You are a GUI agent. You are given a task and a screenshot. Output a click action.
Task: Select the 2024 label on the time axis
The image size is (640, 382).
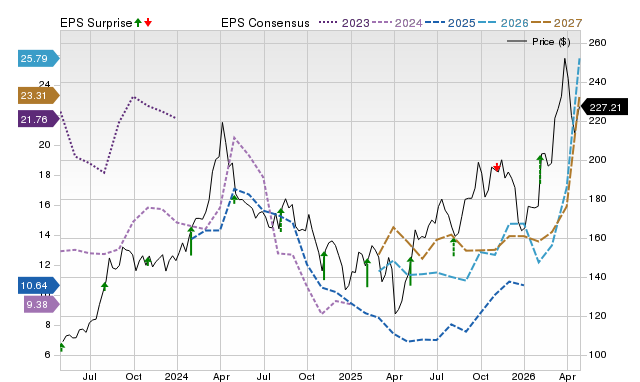pyautogui.click(x=176, y=376)
